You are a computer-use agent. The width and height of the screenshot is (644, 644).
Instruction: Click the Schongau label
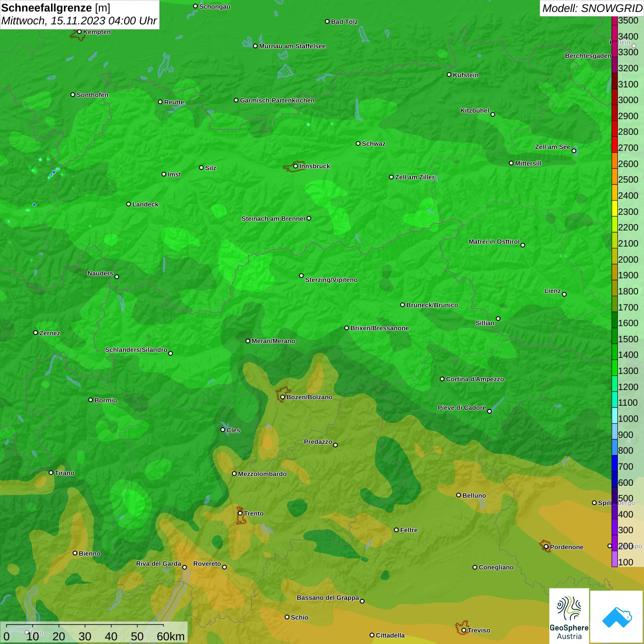(x=215, y=6)
